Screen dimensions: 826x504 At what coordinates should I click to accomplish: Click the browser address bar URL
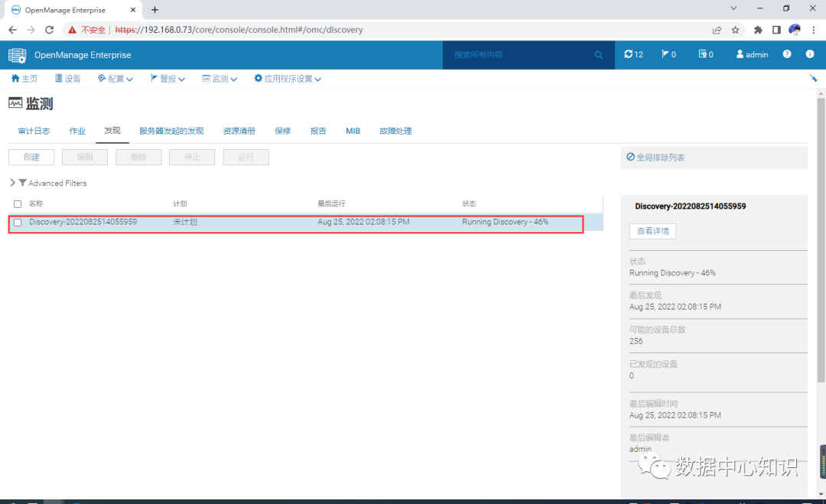(239, 30)
